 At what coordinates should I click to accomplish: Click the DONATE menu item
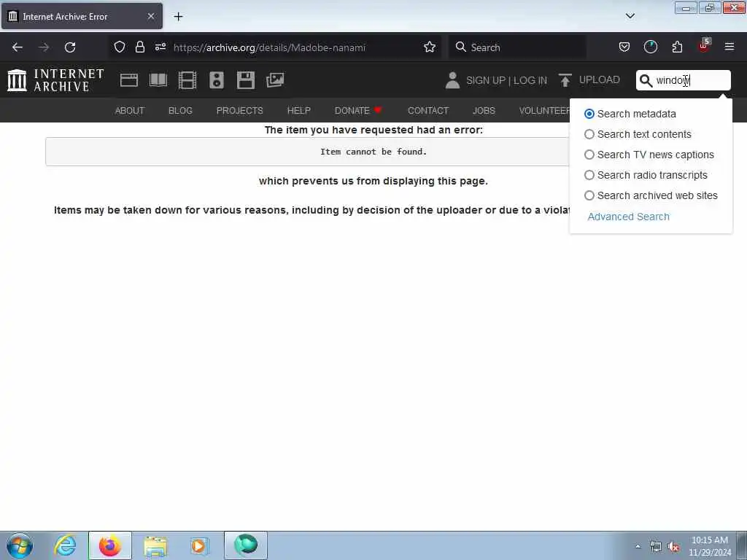(x=358, y=111)
